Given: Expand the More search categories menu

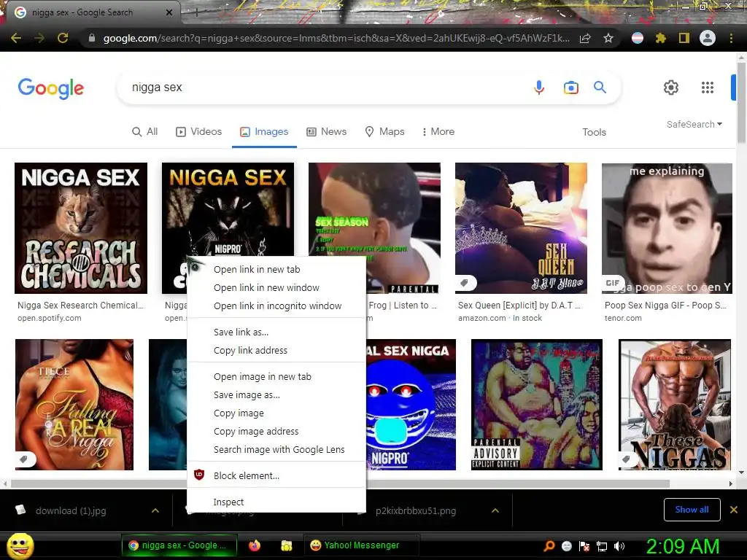Looking at the screenshot, I should click(438, 131).
